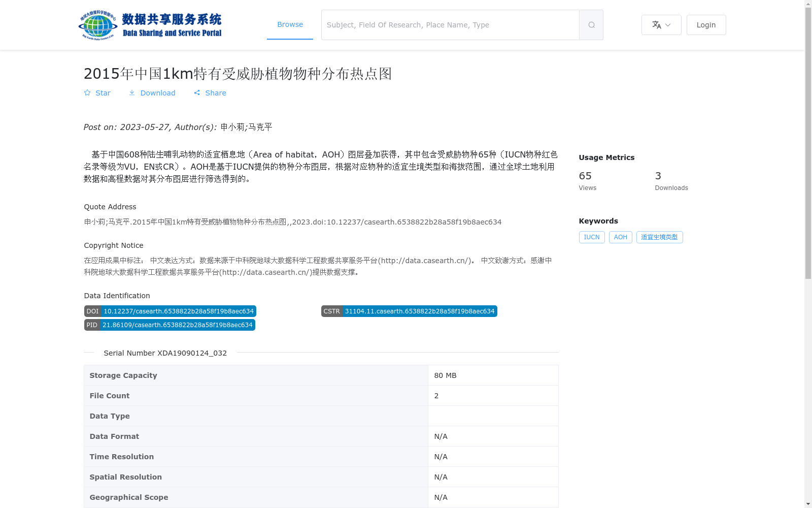Click the File Count row label
812x508 pixels.
pyautogui.click(x=110, y=396)
